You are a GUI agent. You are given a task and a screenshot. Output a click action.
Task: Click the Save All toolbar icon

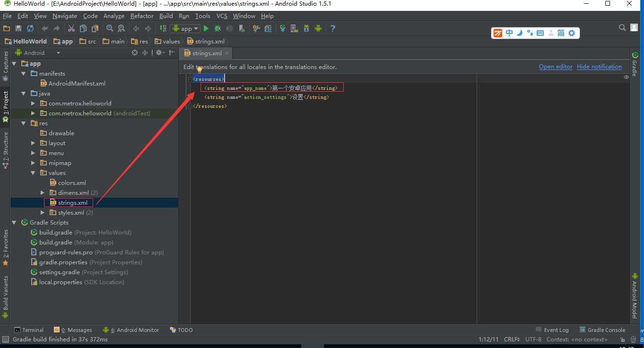pyautogui.click(x=18, y=28)
